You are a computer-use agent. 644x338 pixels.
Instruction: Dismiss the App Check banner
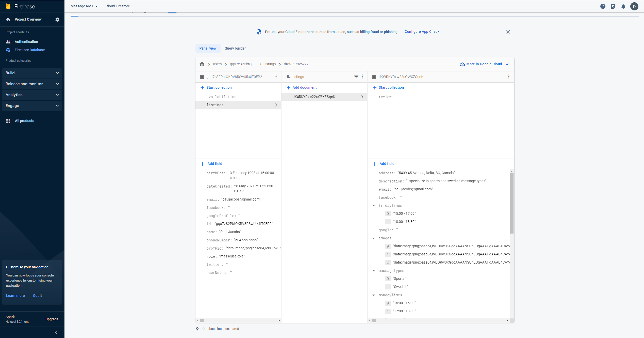click(508, 32)
